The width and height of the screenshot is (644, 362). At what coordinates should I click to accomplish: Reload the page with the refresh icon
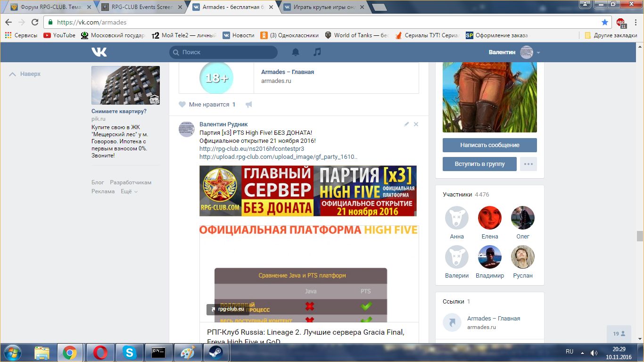pos(35,22)
